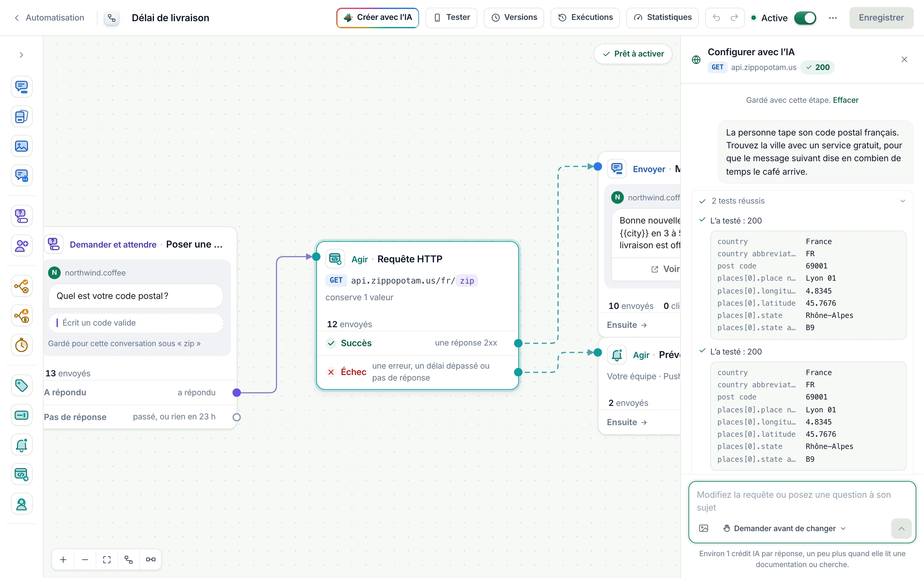This screenshot has height=578, width=924.
Task: Click the 'Prêt à activer' status pill
Action: (633, 54)
